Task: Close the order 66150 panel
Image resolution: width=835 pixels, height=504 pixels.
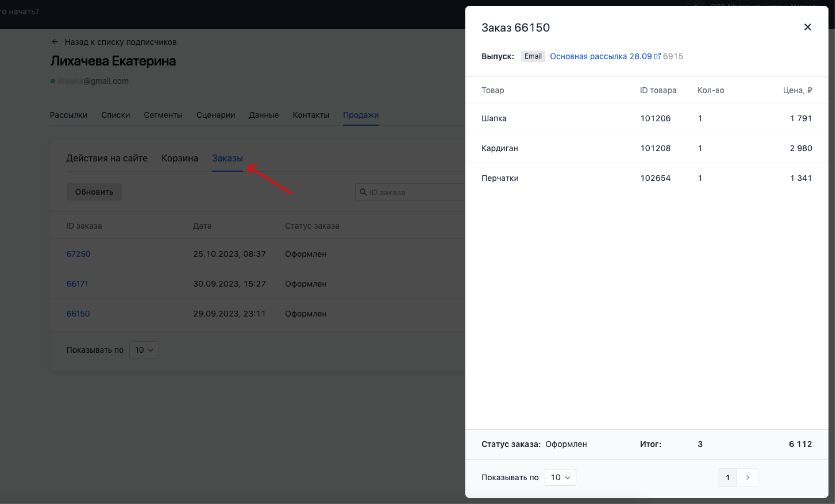Action: [x=807, y=27]
